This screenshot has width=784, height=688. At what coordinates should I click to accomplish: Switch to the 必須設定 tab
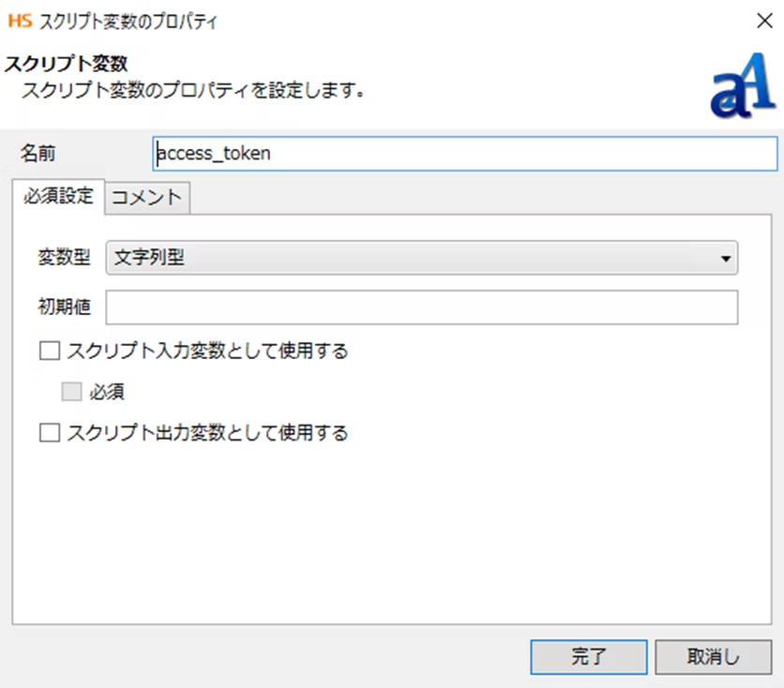[x=58, y=197]
